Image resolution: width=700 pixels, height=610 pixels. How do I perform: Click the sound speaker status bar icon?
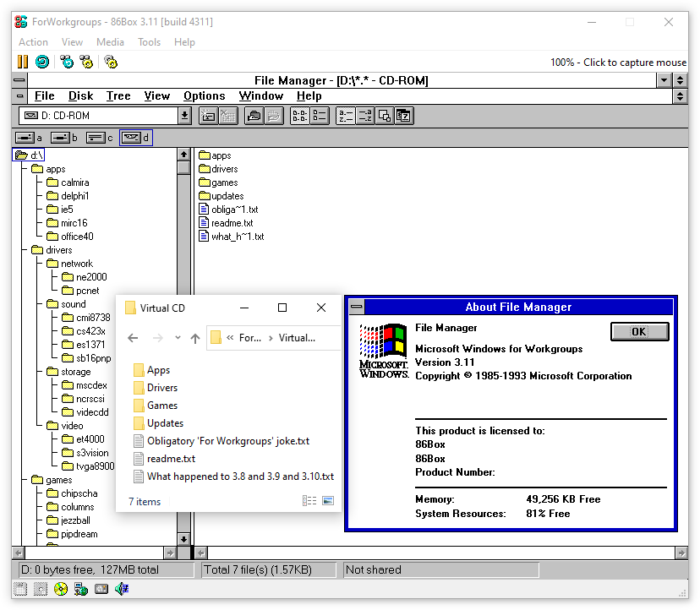pos(122,589)
